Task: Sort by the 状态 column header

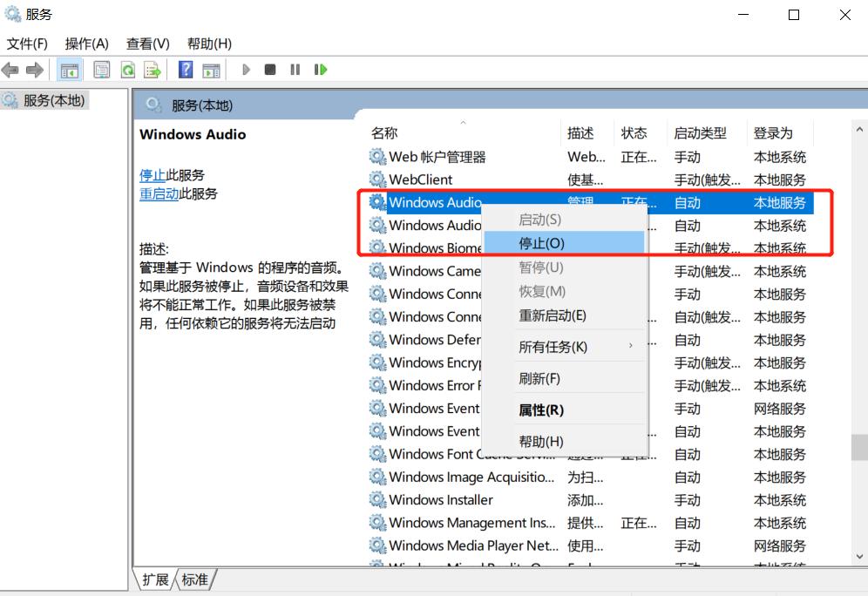Action: (x=641, y=132)
